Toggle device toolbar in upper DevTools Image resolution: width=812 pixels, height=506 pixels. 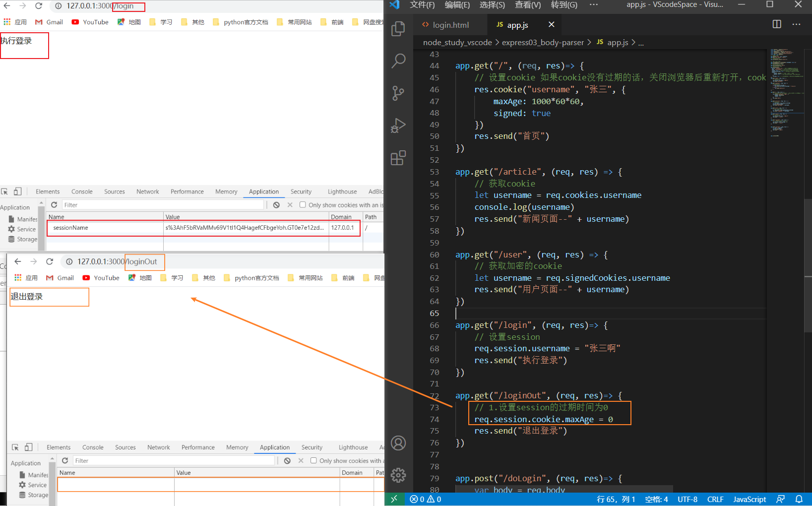(18, 191)
